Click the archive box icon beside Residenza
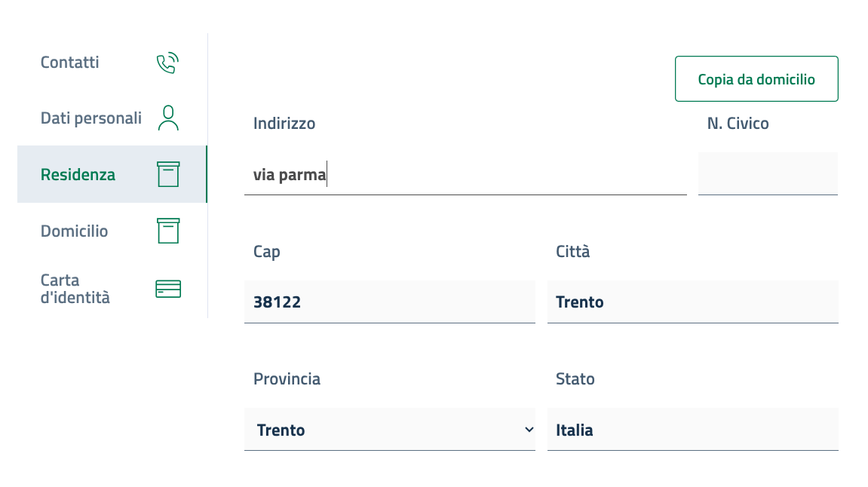Image resolution: width=868 pixels, height=487 pixels. 168,174
